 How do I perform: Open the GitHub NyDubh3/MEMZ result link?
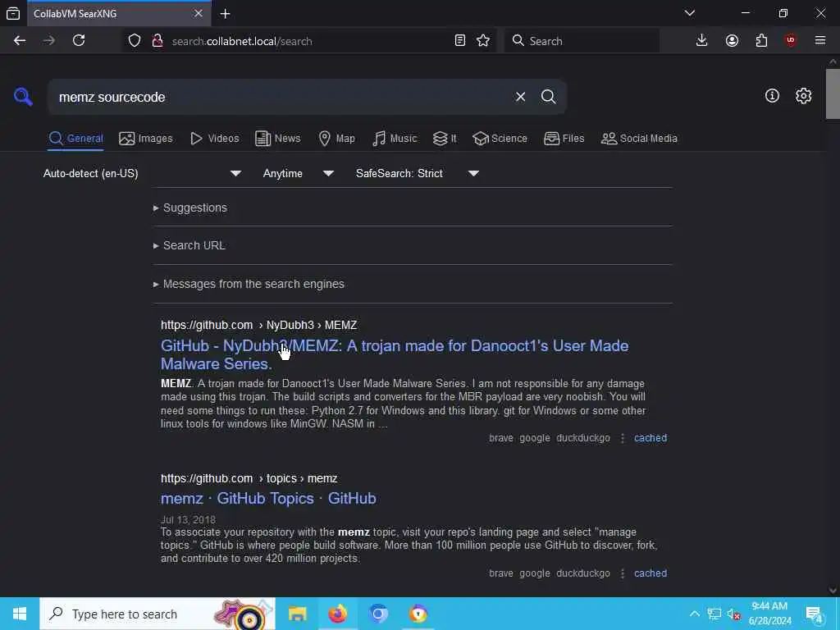click(x=395, y=354)
